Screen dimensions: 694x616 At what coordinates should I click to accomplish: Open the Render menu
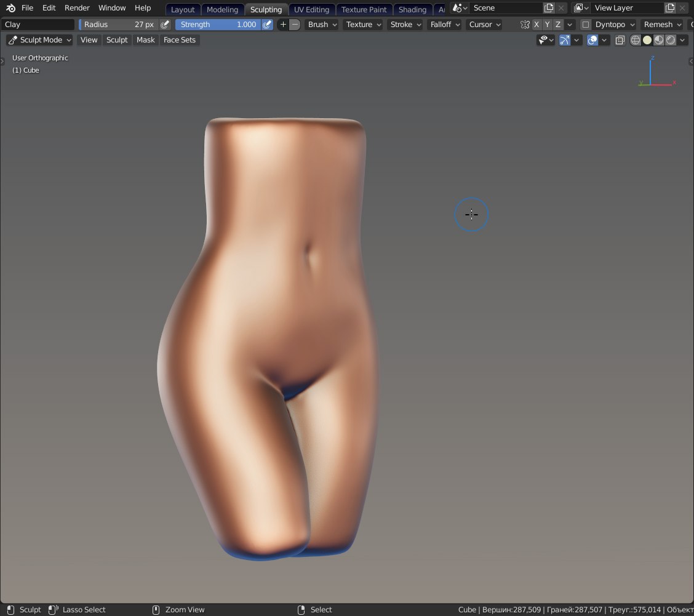tap(77, 8)
